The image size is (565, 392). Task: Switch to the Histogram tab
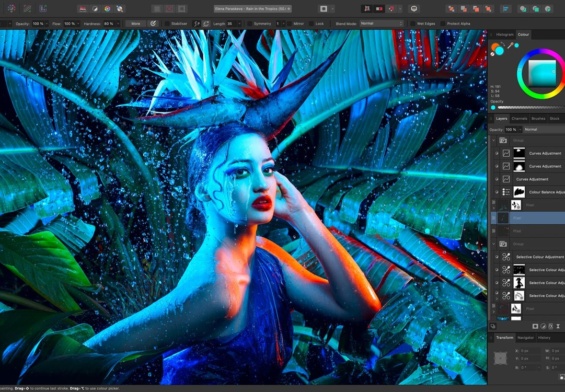tap(505, 35)
